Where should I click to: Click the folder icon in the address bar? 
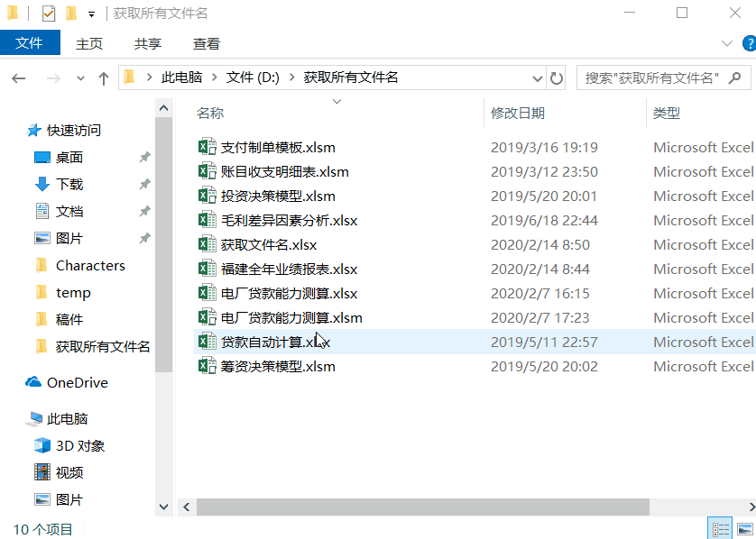129,78
